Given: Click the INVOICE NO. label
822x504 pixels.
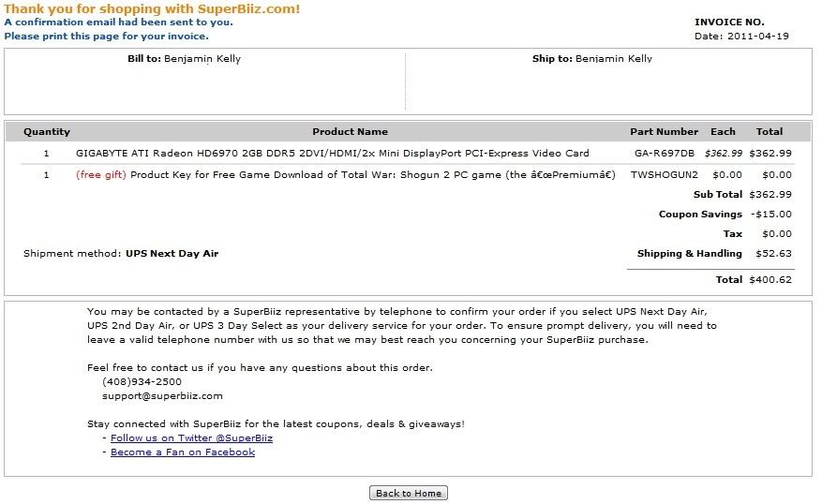Looking at the screenshot, I should [729, 22].
